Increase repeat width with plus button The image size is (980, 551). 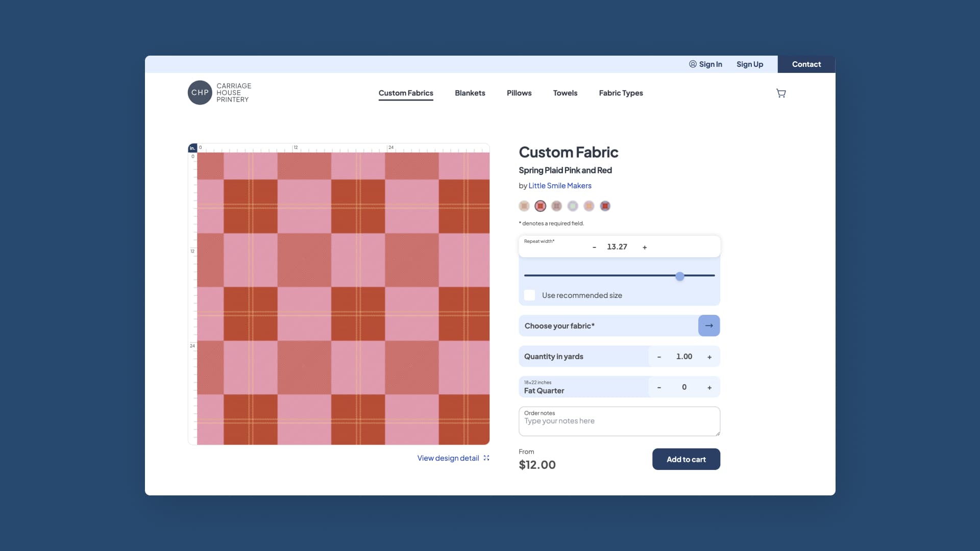[x=645, y=247]
